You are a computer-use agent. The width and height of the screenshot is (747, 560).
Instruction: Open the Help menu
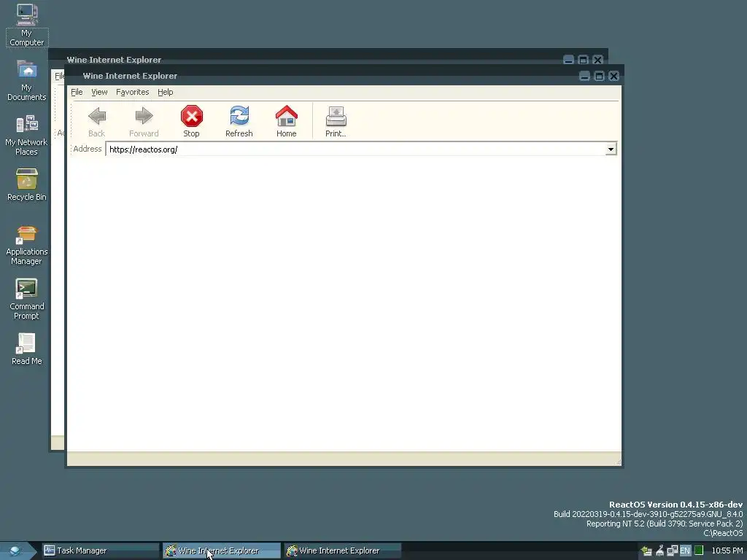point(166,92)
